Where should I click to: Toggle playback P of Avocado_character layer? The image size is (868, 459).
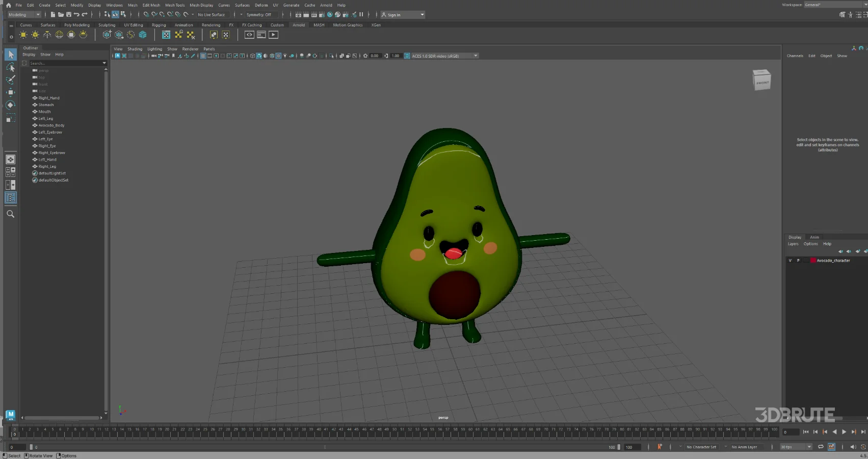pyautogui.click(x=798, y=261)
